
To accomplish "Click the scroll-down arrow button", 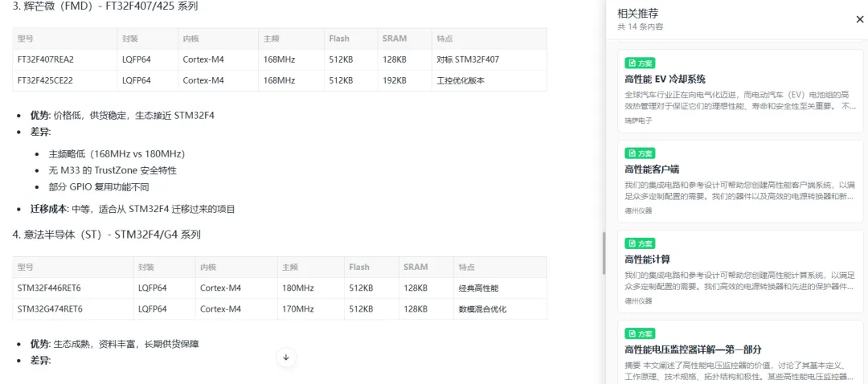I will pos(286,357).
